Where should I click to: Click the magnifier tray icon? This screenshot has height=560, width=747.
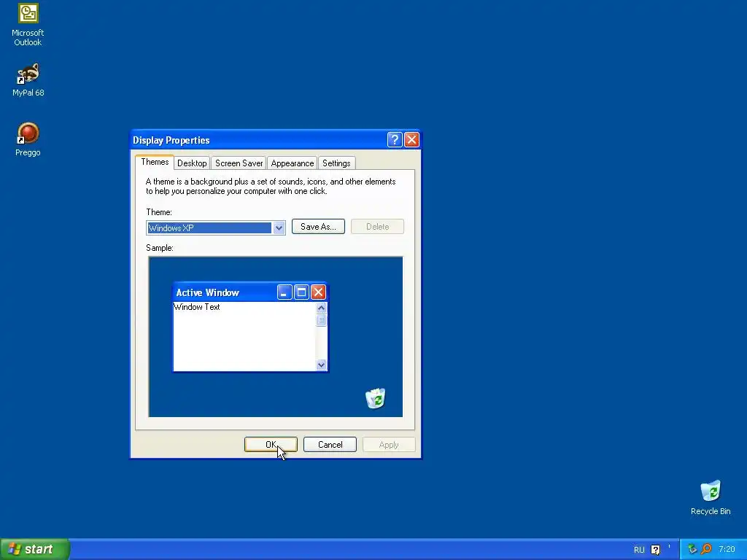[x=706, y=549]
